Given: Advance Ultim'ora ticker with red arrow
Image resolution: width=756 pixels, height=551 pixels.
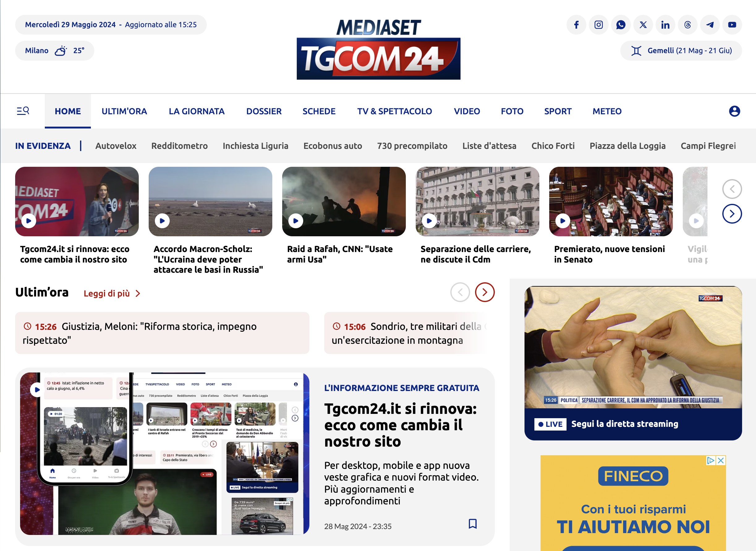Looking at the screenshot, I should (485, 292).
